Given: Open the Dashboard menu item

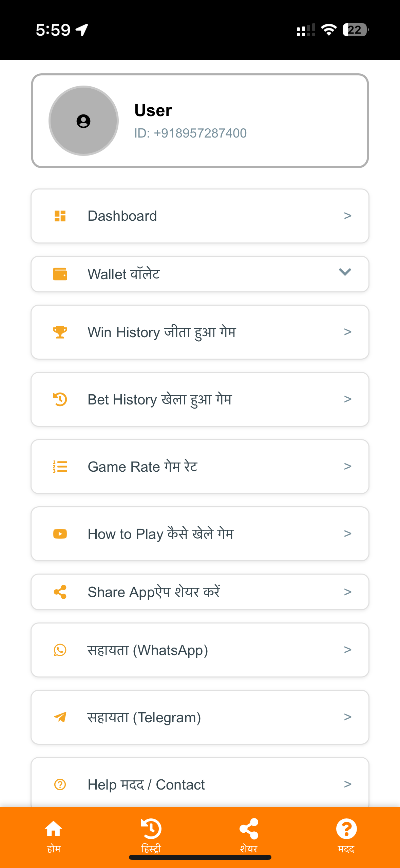Looking at the screenshot, I should (199, 216).
